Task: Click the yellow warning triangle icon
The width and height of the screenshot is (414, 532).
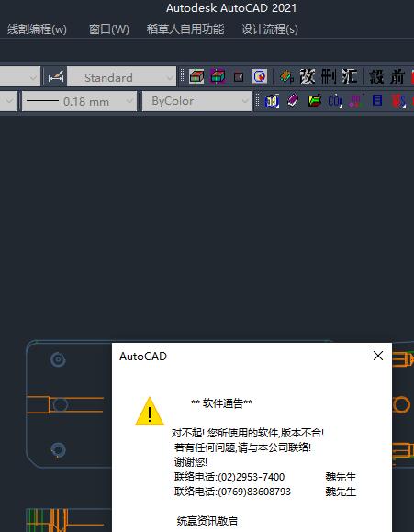Action: pyautogui.click(x=150, y=412)
